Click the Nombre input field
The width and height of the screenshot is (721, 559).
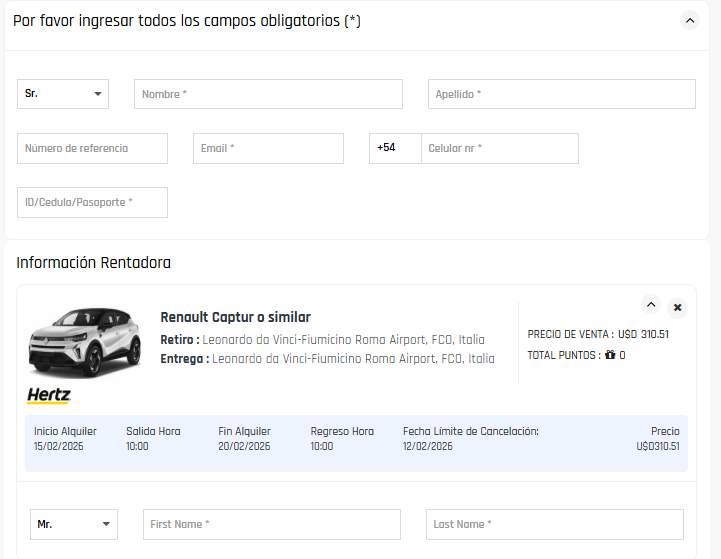268,94
